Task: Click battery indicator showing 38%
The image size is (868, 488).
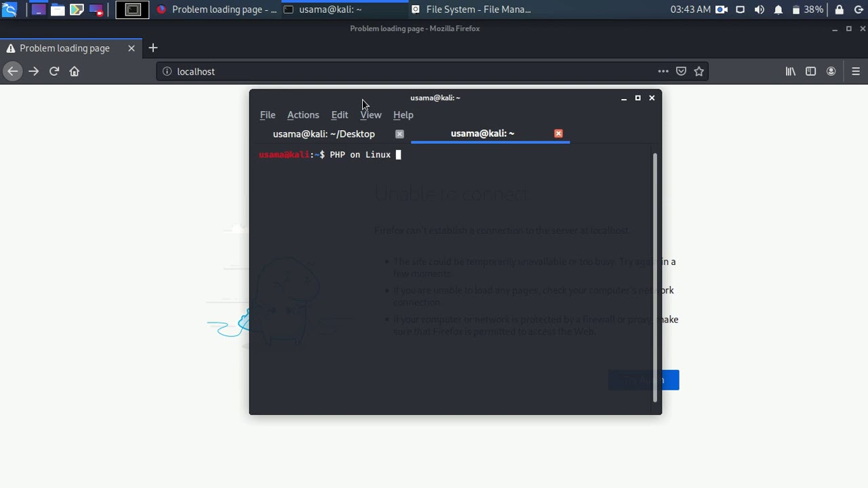Action: point(808,9)
